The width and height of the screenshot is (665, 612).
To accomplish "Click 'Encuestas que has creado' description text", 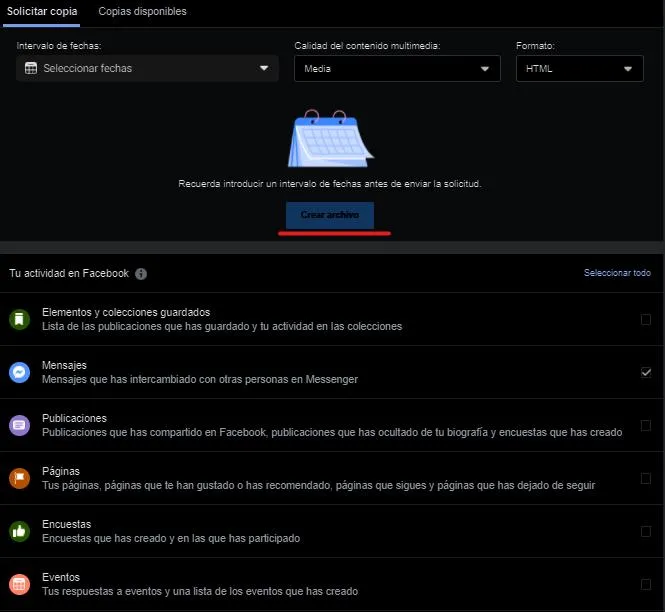I will tap(171, 538).
